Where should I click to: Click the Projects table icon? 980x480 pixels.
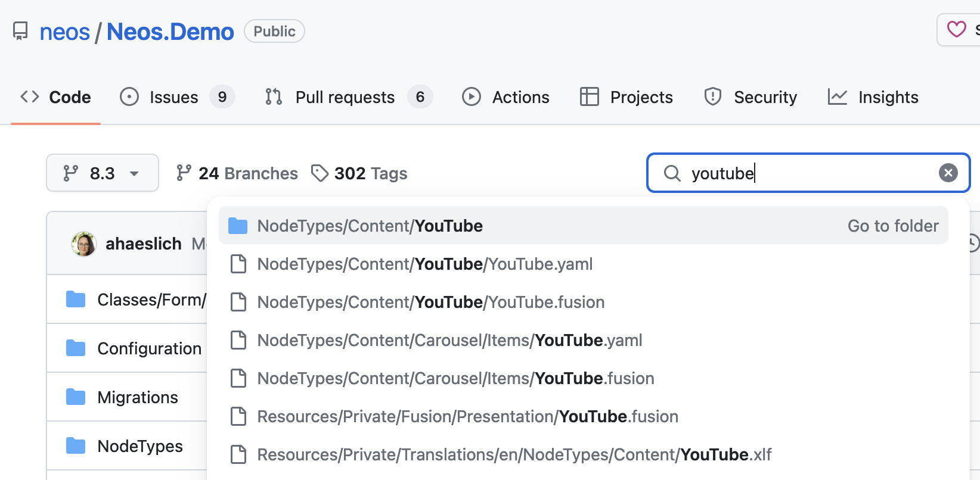click(590, 96)
